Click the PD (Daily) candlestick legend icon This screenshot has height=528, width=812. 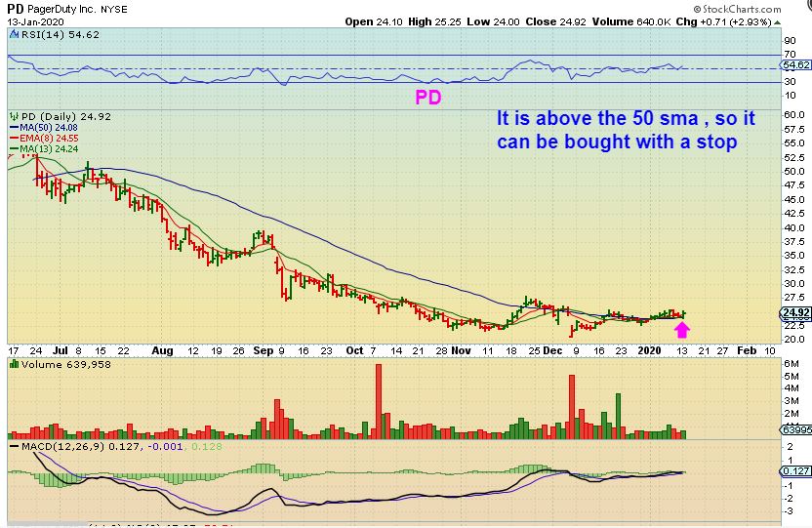tap(15, 116)
